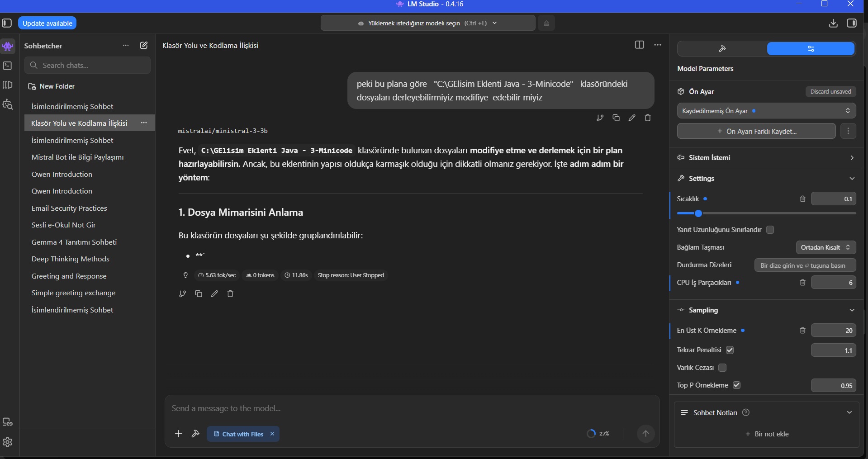Enable Yanıt Uzunluğunu Sınırlandır checkbox

click(770, 230)
